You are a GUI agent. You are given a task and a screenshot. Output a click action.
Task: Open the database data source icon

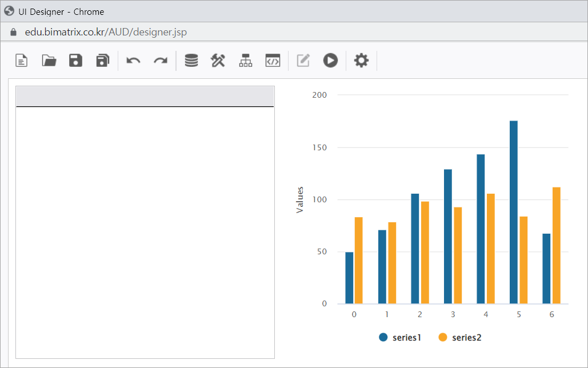[191, 61]
